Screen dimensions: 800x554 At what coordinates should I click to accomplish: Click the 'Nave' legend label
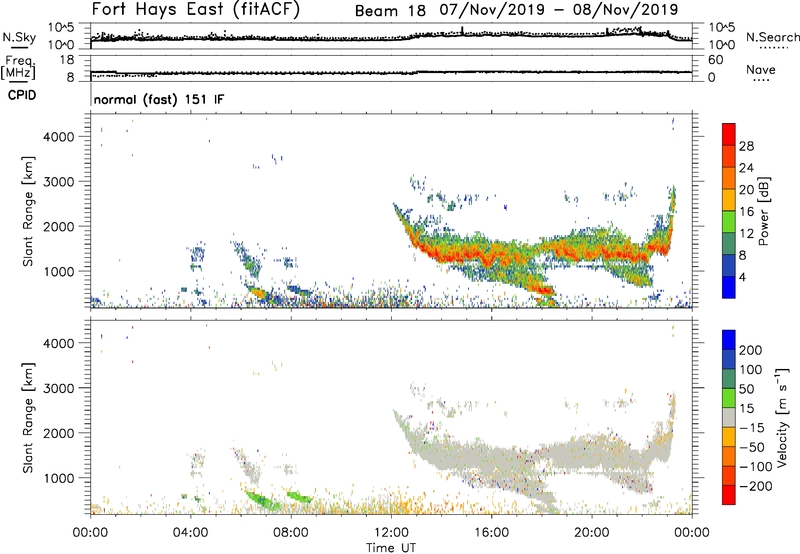pos(761,70)
